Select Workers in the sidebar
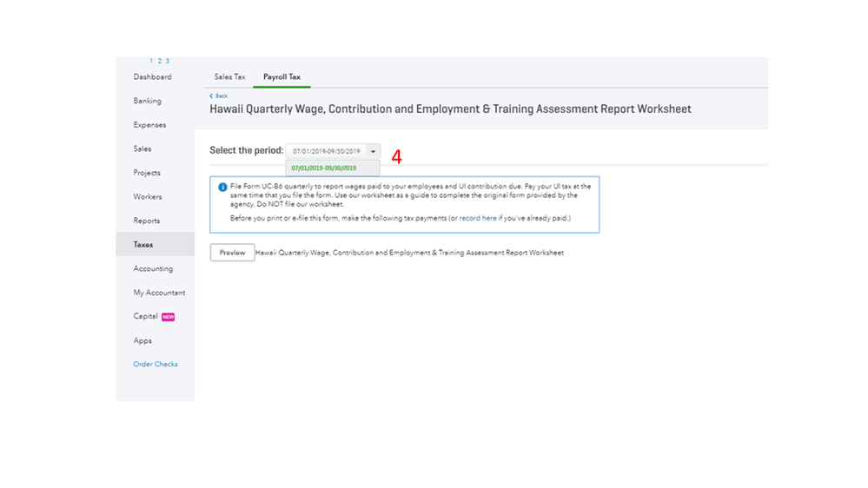 tap(148, 197)
